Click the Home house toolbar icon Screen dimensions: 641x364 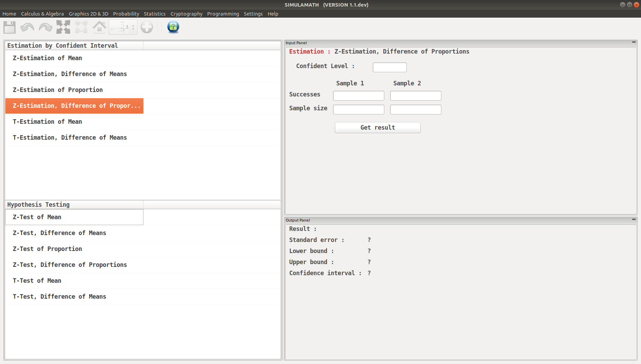tap(99, 27)
